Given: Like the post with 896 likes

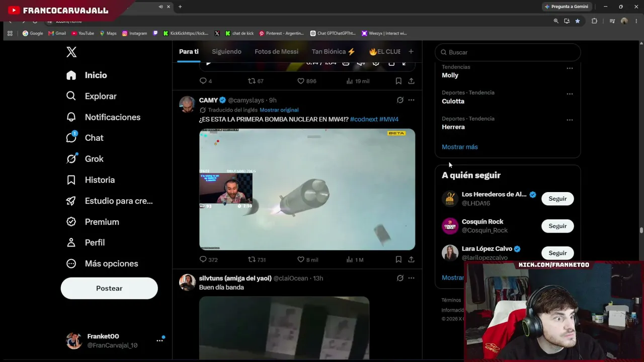Looking at the screenshot, I should [301, 81].
